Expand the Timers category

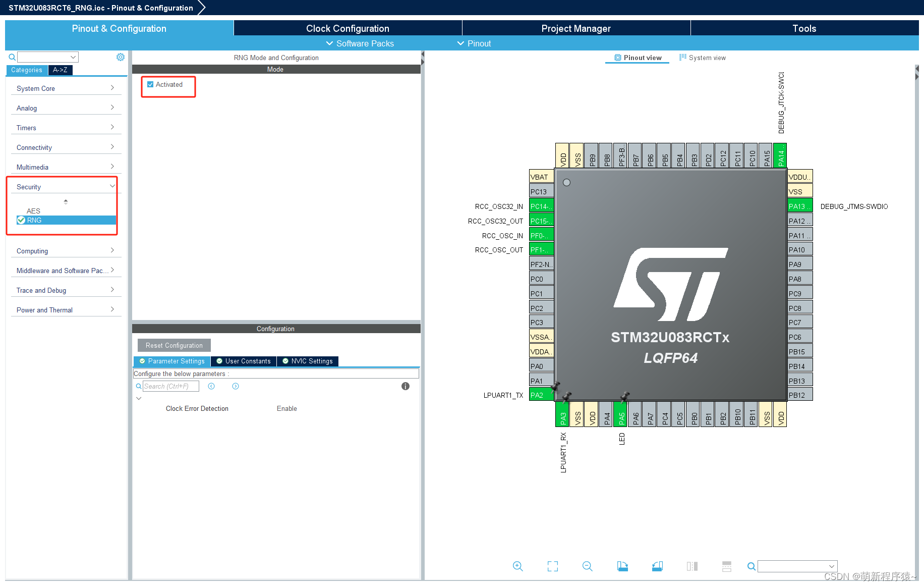point(66,128)
